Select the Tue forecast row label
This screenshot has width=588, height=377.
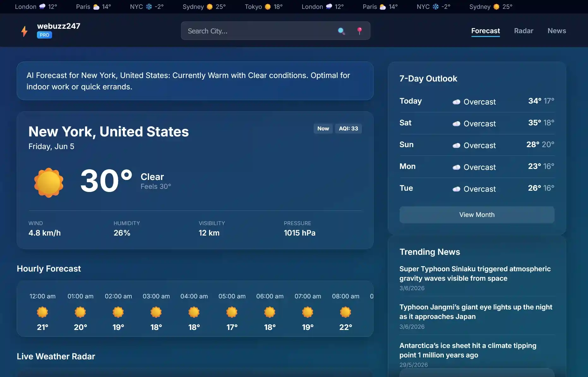pos(406,188)
